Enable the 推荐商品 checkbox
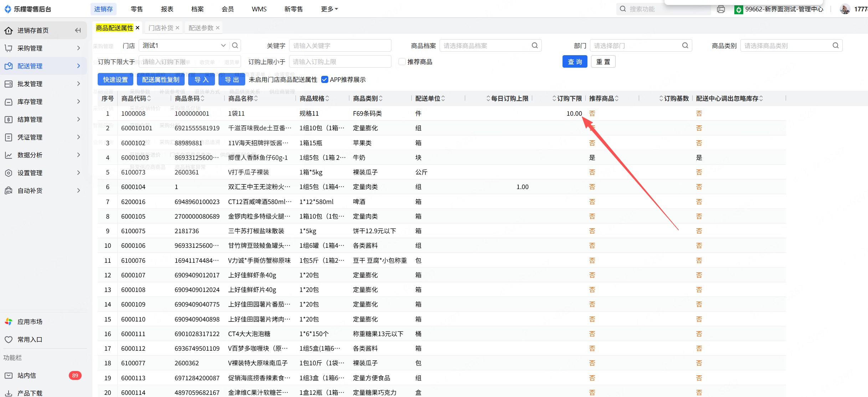Viewport: 868px width, 397px height. 402,62
